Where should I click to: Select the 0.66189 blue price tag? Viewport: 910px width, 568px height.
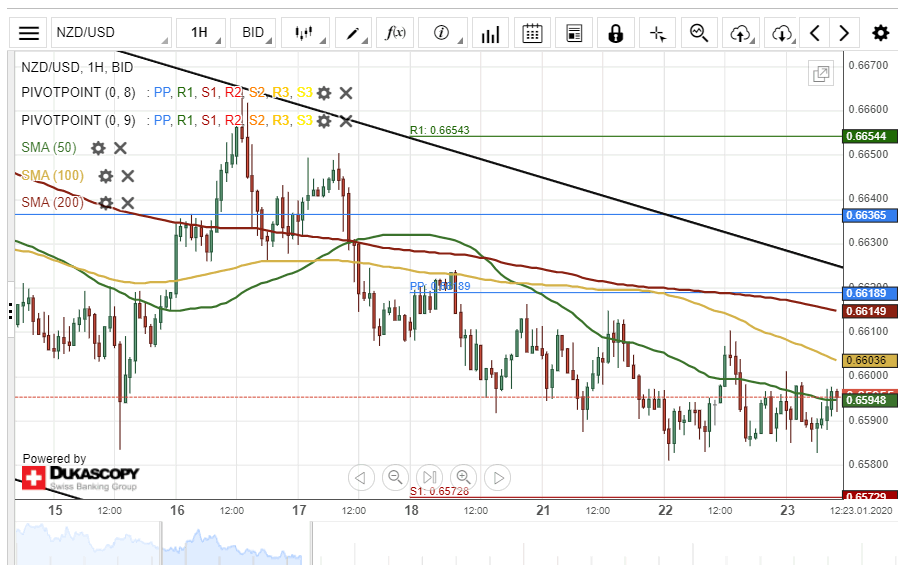(869, 293)
